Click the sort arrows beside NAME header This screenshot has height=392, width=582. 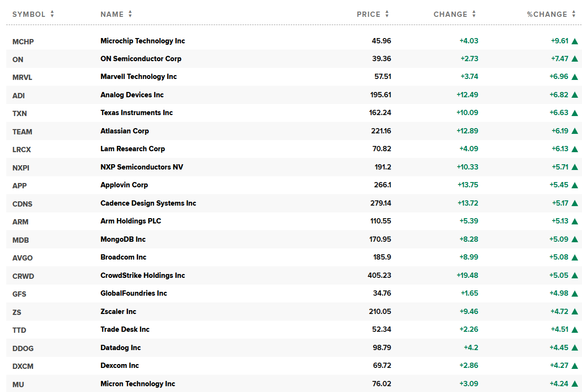click(130, 14)
